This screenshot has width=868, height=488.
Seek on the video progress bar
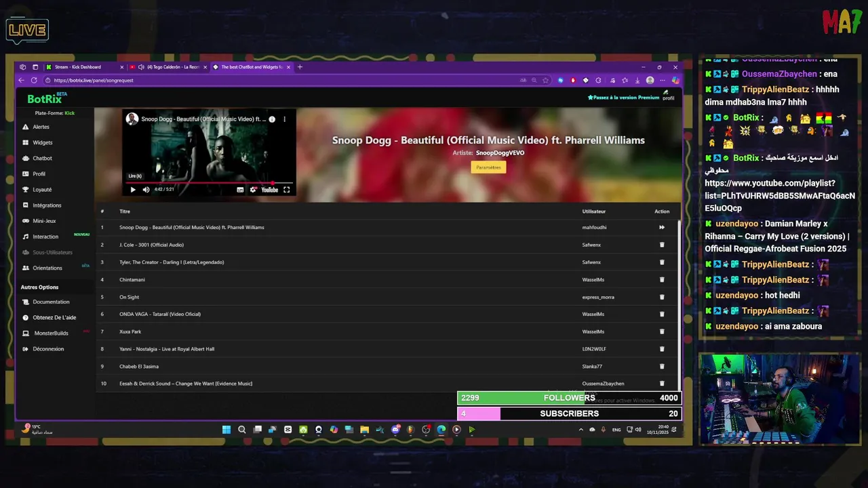pyautogui.click(x=210, y=183)
